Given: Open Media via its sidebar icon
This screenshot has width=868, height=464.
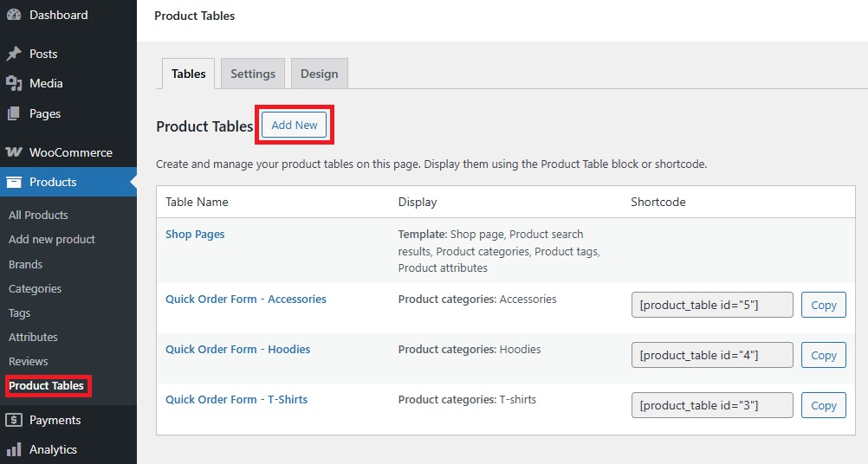Looking at the screenshot, I should pyautogui.click(x=14, y=83).
